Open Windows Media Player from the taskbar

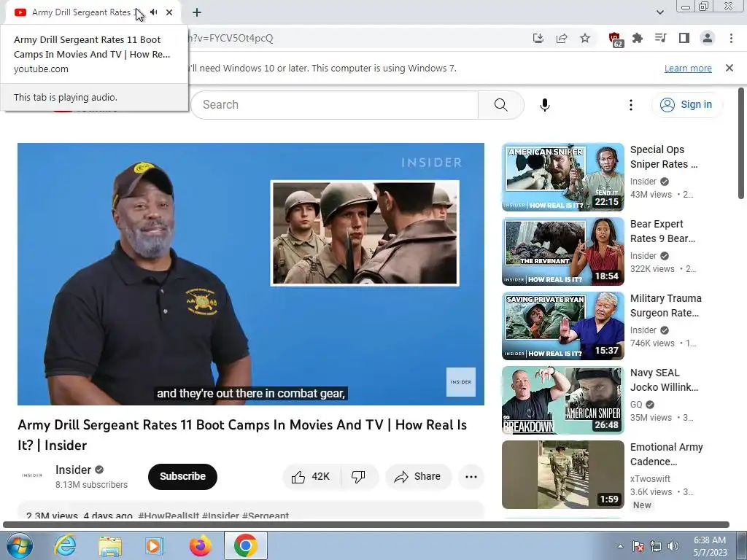[155, 545]
